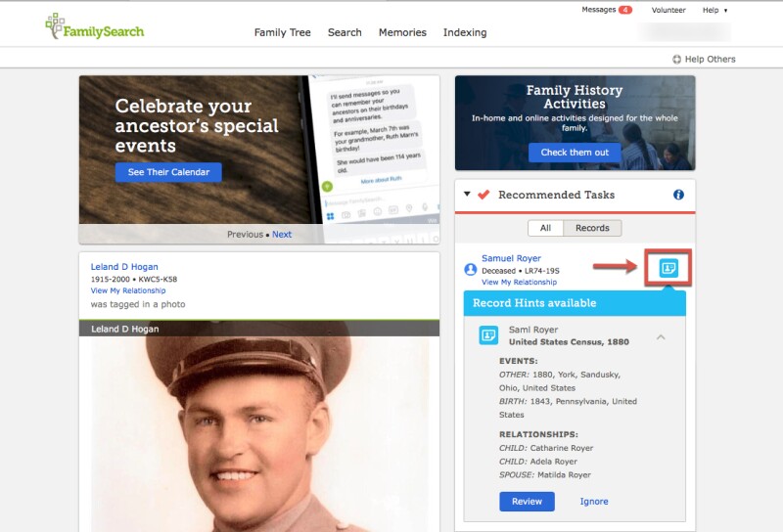783x532 pixels.
Task: Select the Records tab in Recommended Tasks
Action: (x=592, y=228)
